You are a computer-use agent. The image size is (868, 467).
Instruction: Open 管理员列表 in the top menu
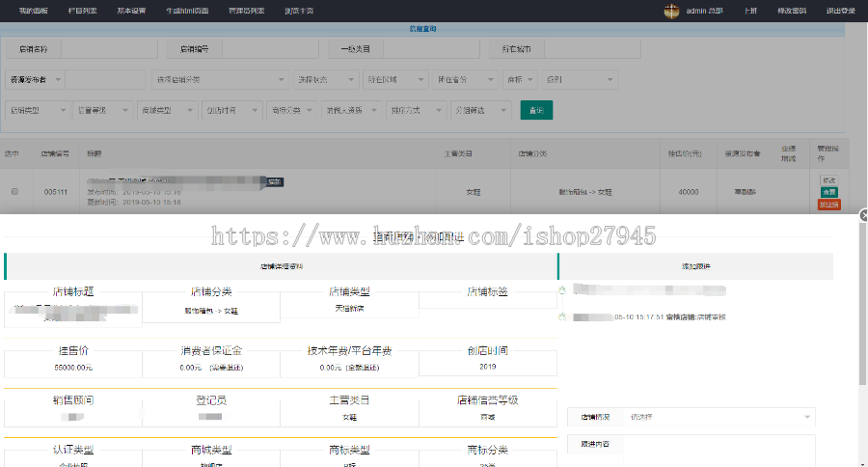[246, 11]
